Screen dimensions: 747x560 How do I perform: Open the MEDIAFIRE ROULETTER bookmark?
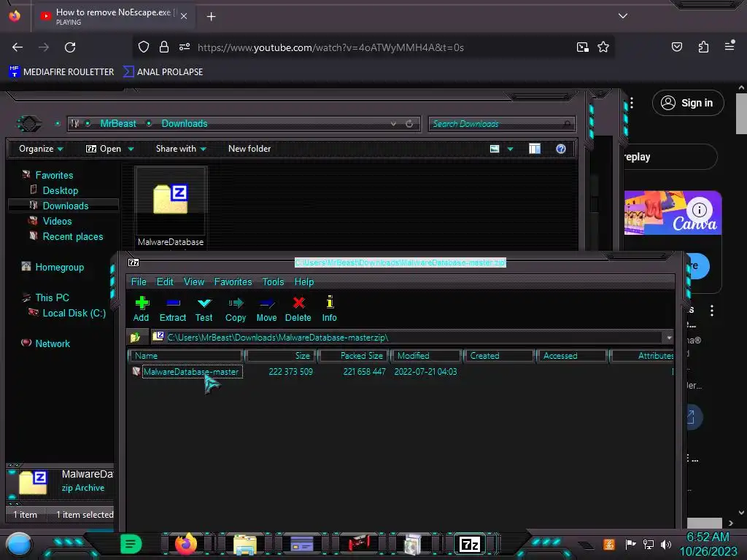pos(61,72)
